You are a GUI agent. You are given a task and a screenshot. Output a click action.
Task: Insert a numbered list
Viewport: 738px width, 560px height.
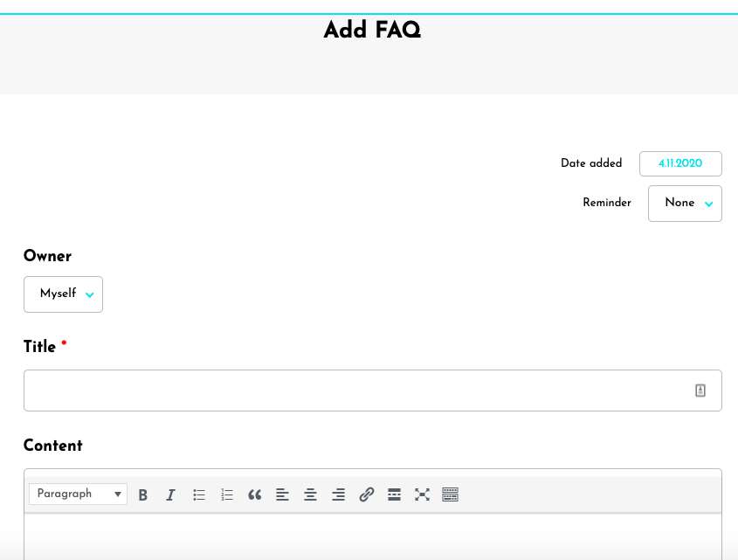[x=227, y=494]
